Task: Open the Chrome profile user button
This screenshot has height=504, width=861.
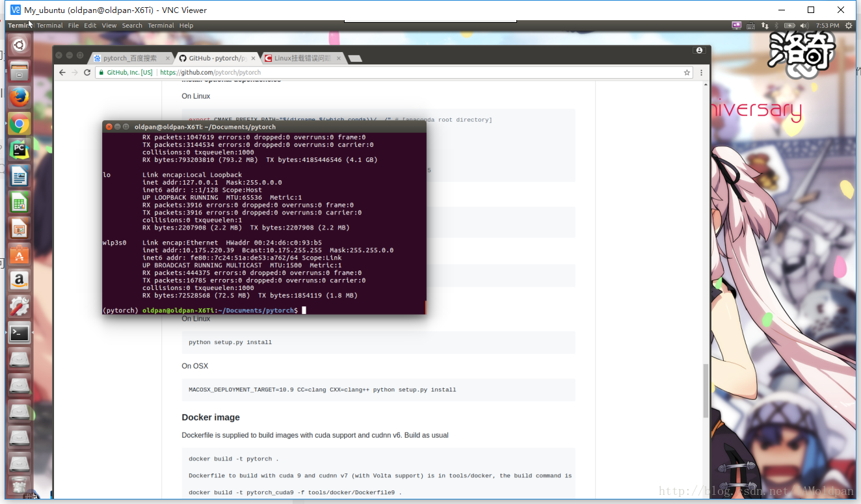Action: [699, 50]
